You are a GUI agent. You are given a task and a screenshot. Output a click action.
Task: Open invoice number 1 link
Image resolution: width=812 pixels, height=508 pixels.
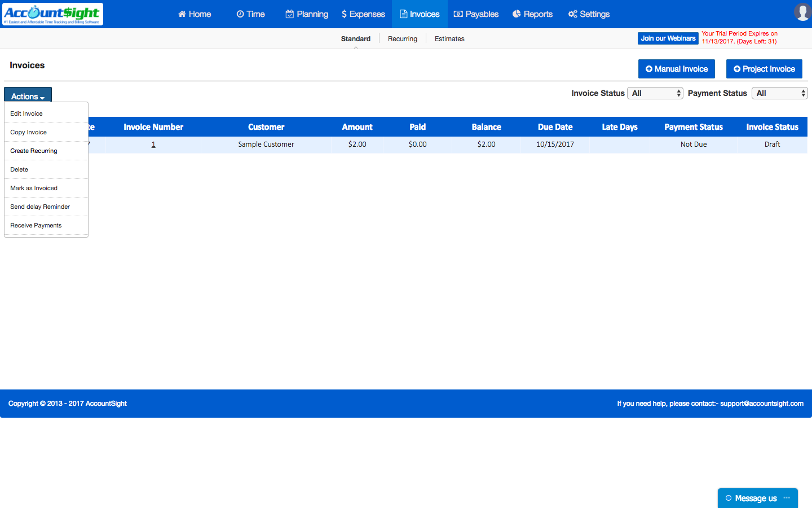coord(153,144)
